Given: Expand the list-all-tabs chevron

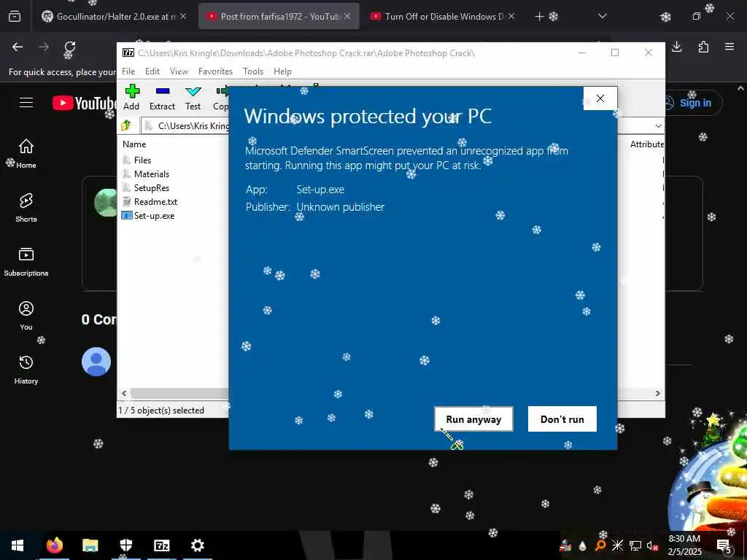Looking at the screenshot, I should click(603, 16).
